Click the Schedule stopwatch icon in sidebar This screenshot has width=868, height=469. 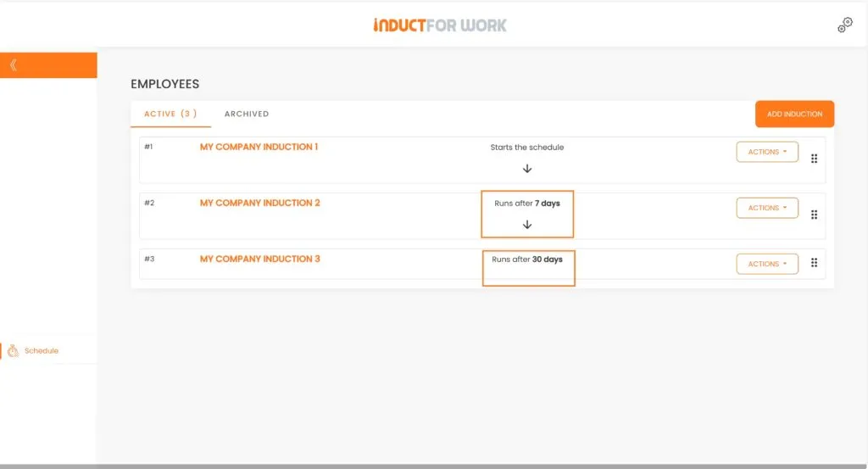click(x=14, y=350)
